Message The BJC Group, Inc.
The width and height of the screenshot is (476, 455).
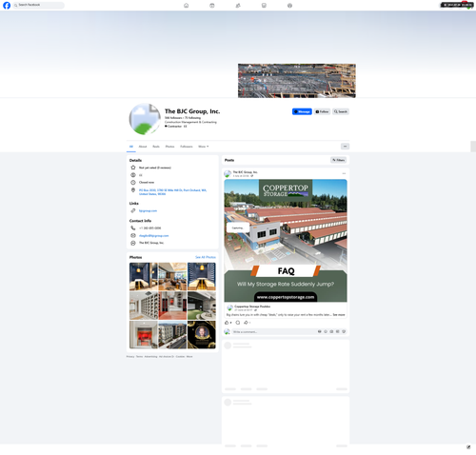(x=302, y=111)
